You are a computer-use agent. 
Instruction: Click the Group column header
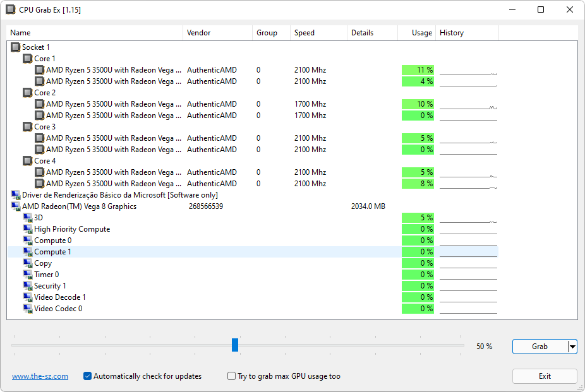(271, 33)
